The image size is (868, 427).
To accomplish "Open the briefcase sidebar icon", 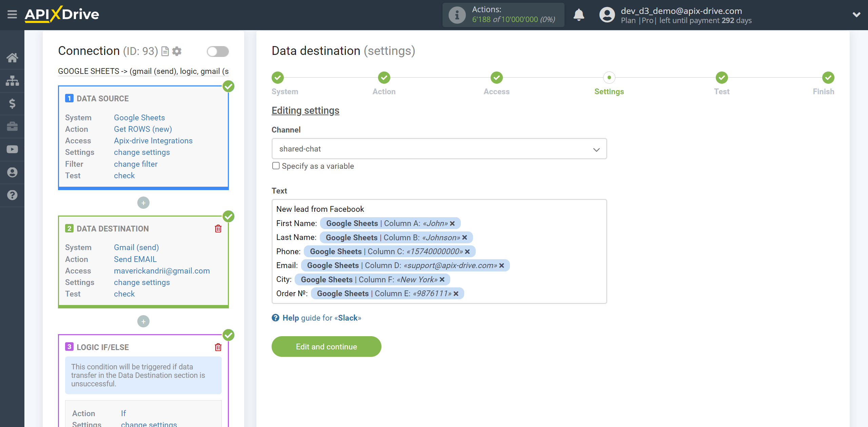I will [12, 126].
